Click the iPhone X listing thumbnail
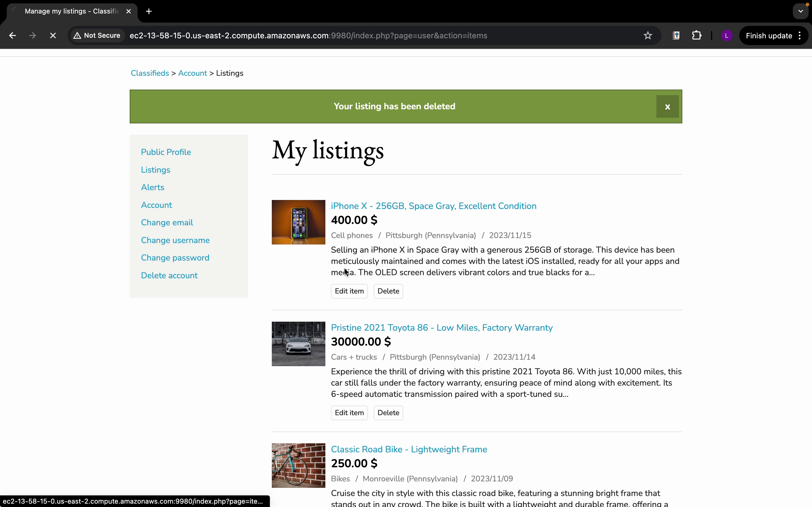This screenshot has width=812, height=507. 298,222
